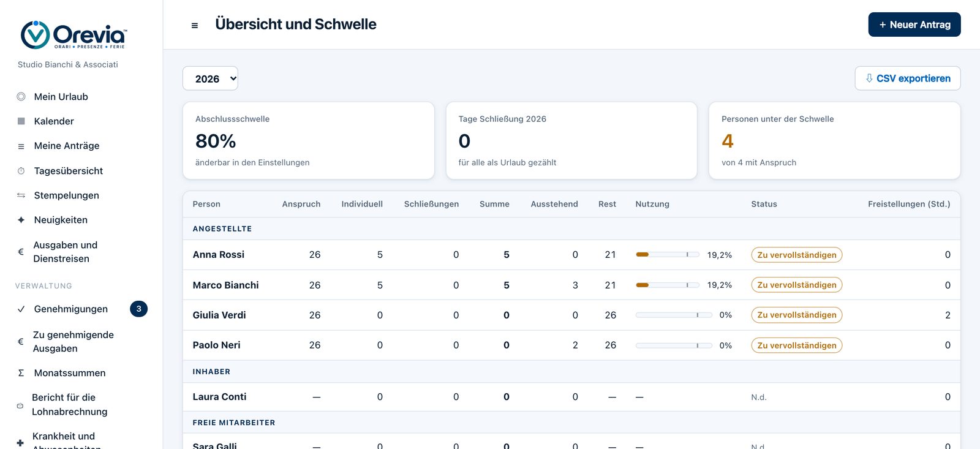Click the Tagesübersicht clock icon

pyautogui.click(x=21, y=171)
